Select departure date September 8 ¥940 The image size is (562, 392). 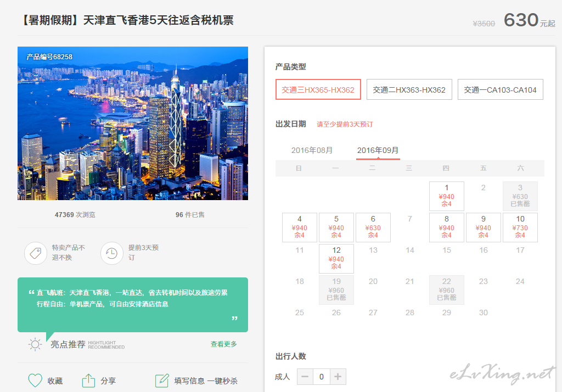[447, 228]
